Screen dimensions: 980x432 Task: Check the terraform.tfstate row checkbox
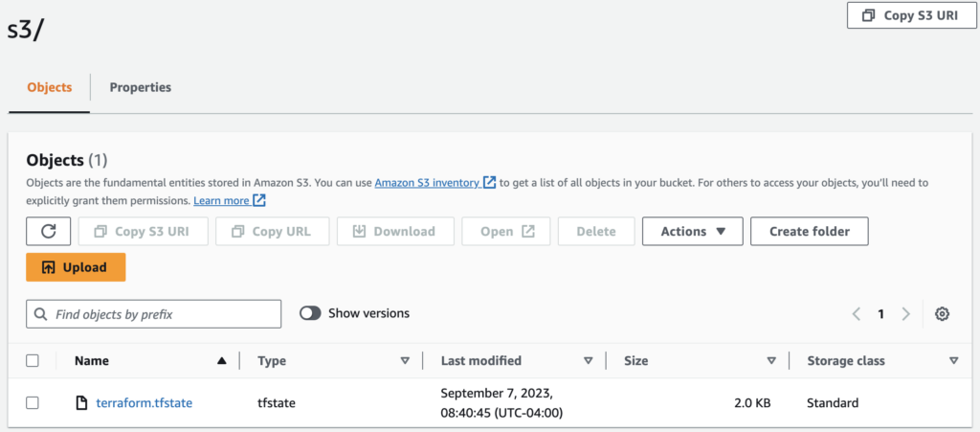[x=33, y=403]
